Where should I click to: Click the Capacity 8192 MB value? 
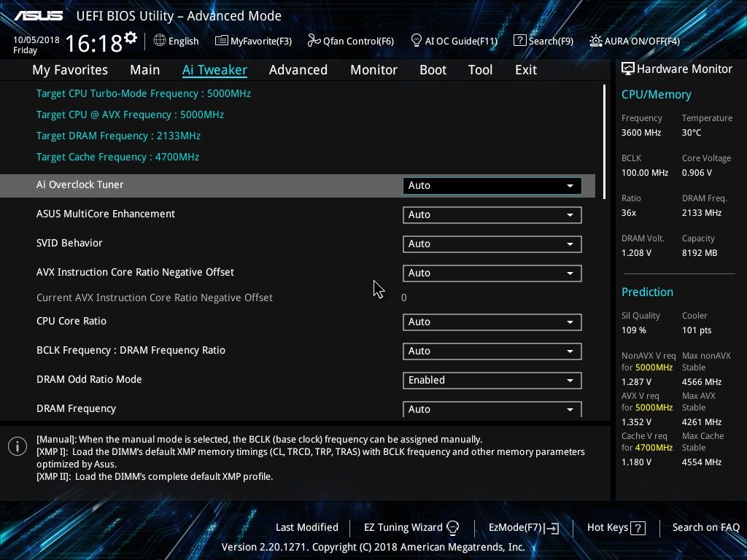pos(700,253)
